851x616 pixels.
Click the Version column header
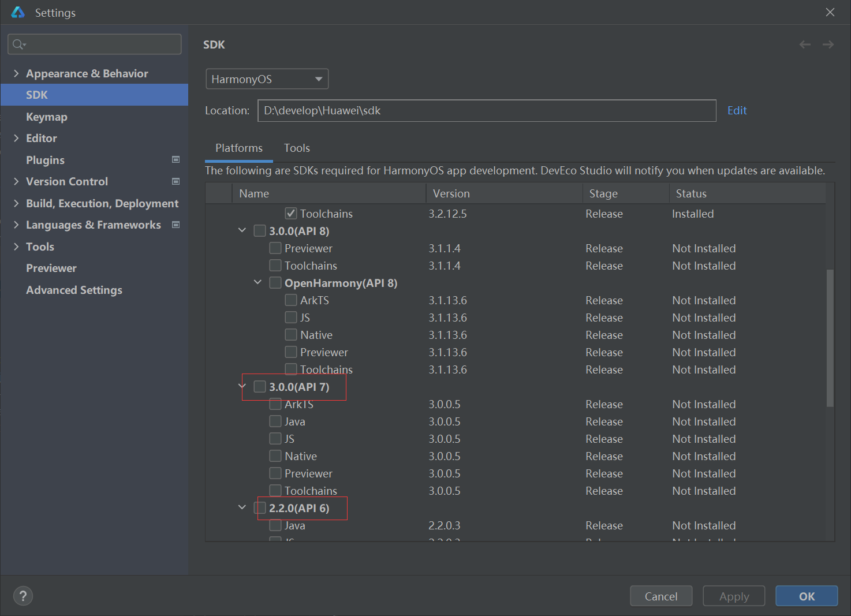(504, 193)
